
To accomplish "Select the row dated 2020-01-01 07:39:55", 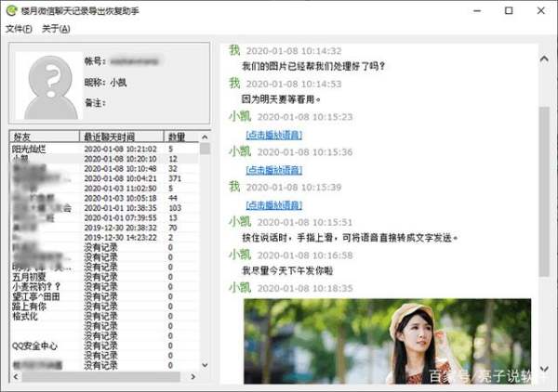I will (x=104, y=218).
